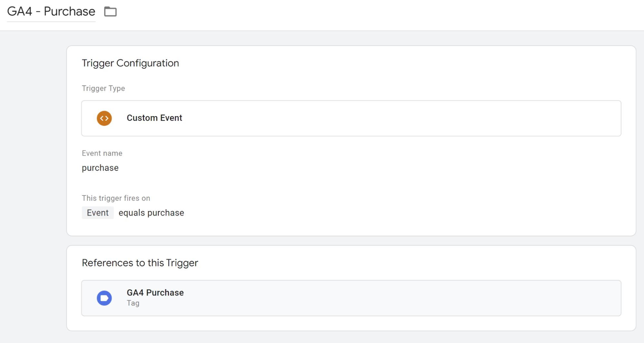Screen dimensions: 644x343
Task: Click the References to this Trigger heading
Action: [140, 263]
